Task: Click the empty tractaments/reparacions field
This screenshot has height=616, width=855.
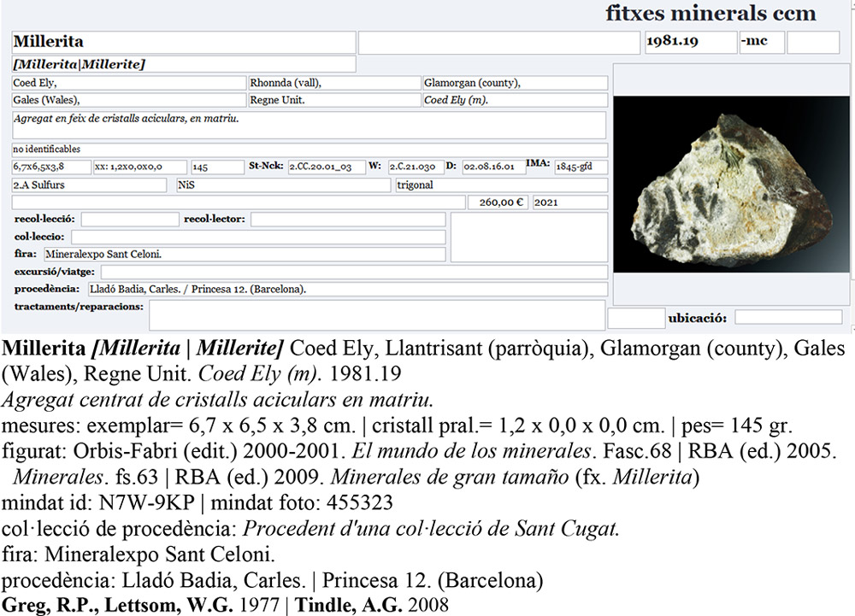Action: [377, 315]
